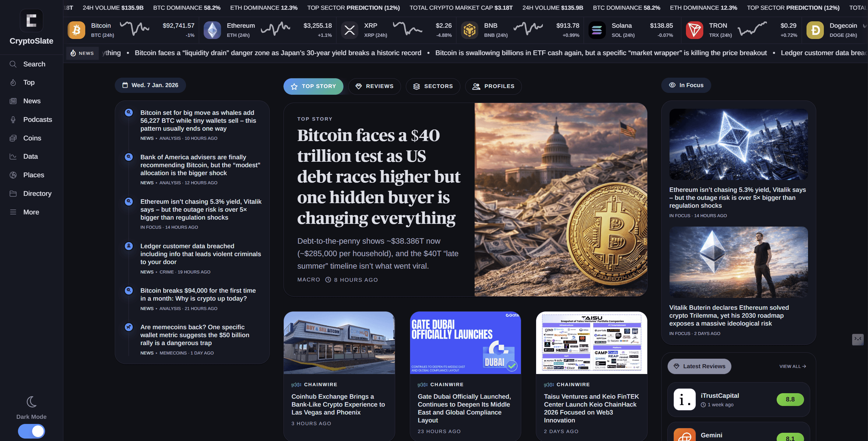
Task: Click the Bitcoin logo in price ticker
Action: pos(76,30)
